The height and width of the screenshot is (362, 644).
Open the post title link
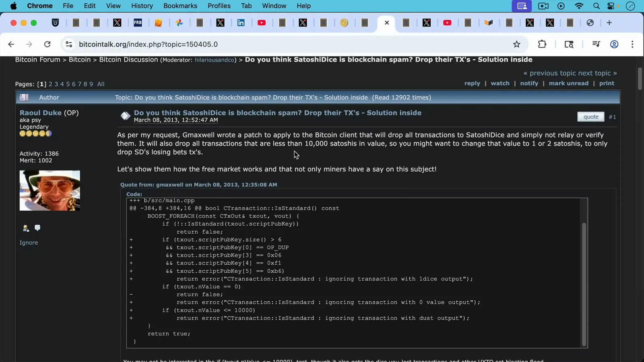278,113
